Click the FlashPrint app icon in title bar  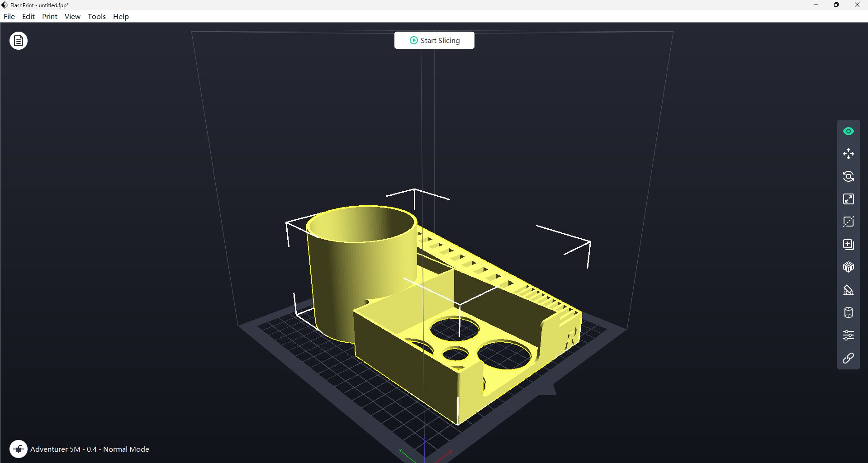[5, 5]
